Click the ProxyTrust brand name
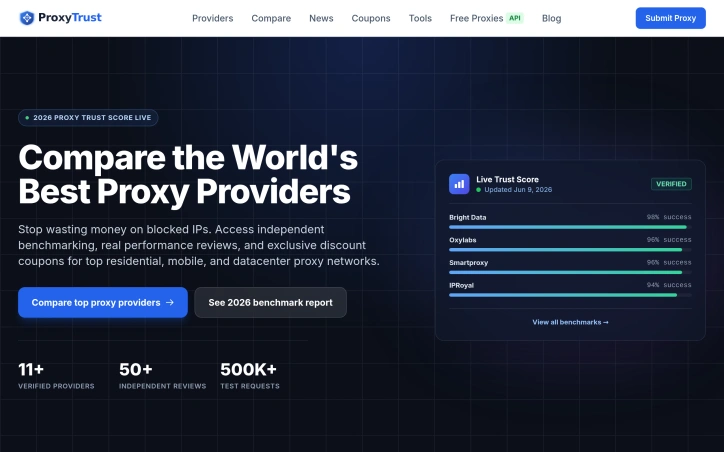 click(70, 18)
